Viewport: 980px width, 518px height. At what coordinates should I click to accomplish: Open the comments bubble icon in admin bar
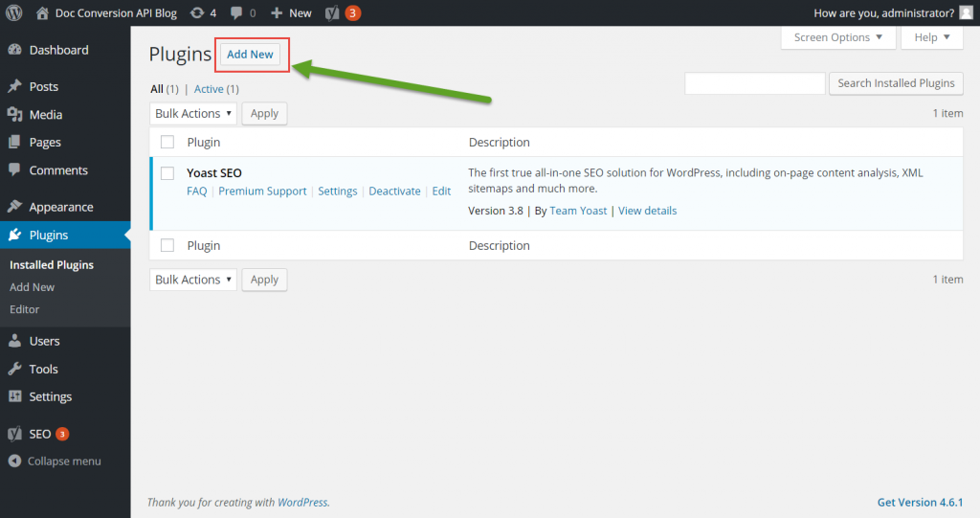236,12
